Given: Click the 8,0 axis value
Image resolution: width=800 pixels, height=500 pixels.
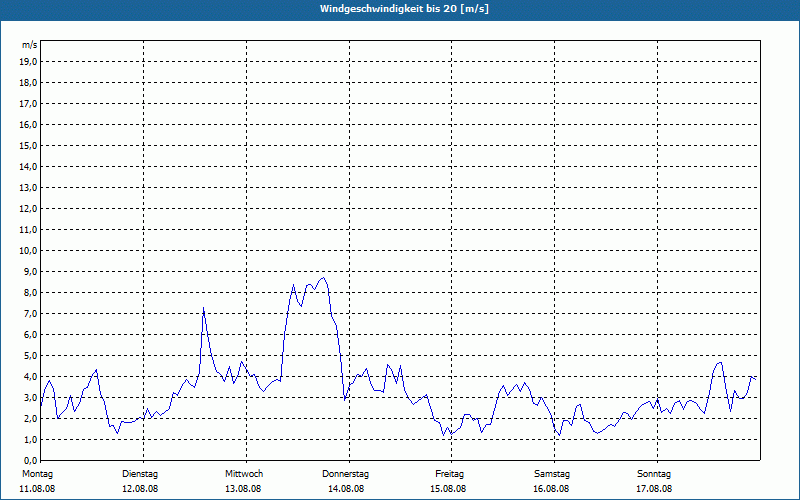Looking at the screenshot, I should click(31, 293).
